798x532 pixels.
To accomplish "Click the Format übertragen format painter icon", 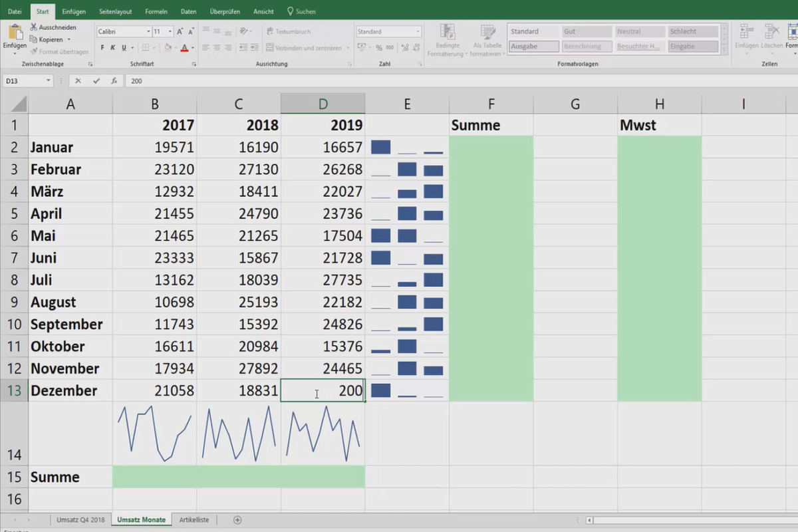I will [x=35, y=51].
